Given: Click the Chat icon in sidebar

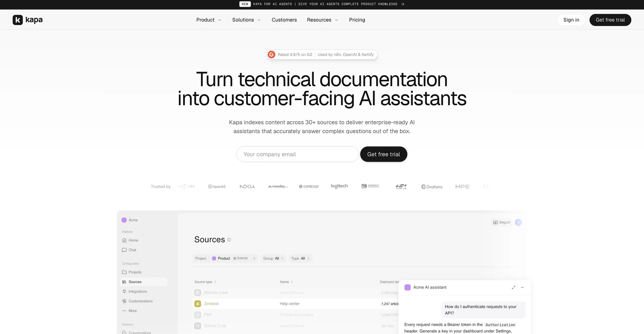Looking at the screenshot, I should tap(124, 250).
